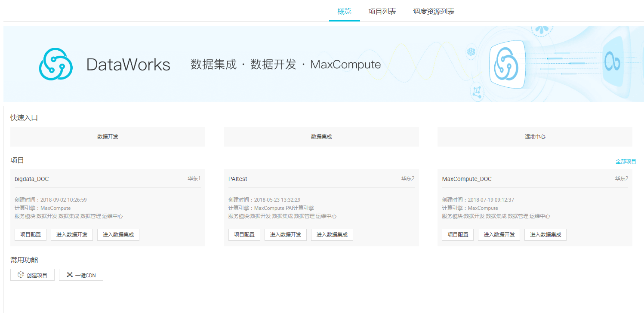Click 计算引擎:MaxCompute PAI计算引擎 on PAItest

(271, 208)
